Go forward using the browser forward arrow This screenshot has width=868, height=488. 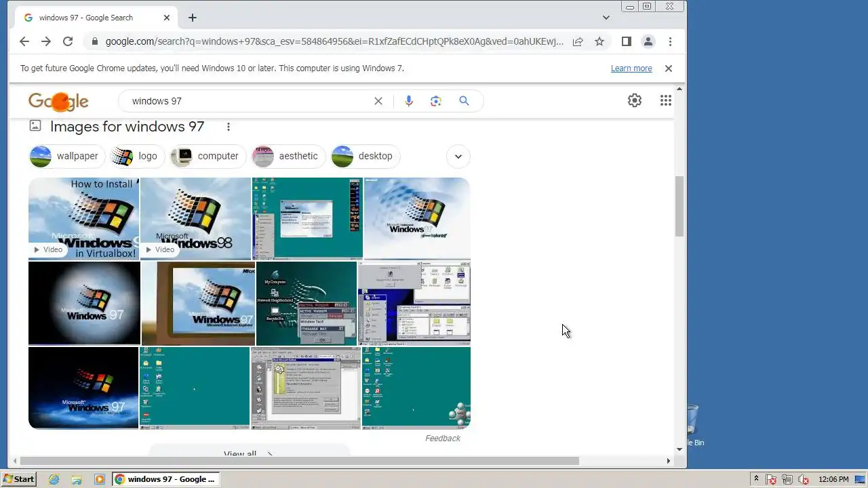pyautogui.click(x=46, y=41)
